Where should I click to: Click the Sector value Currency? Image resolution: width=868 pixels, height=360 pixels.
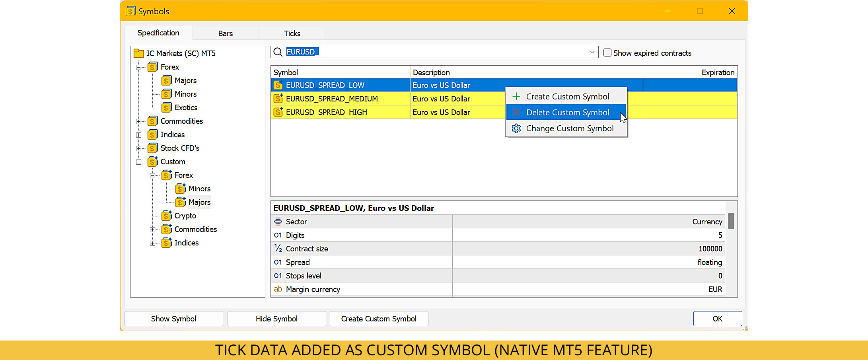coord(707,222)
